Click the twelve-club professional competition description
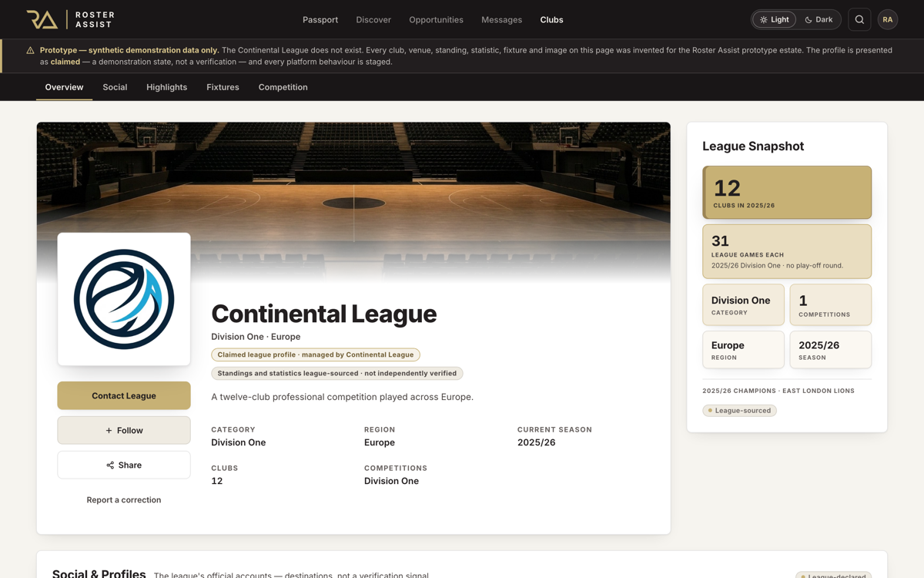 [x=342, y=397]
